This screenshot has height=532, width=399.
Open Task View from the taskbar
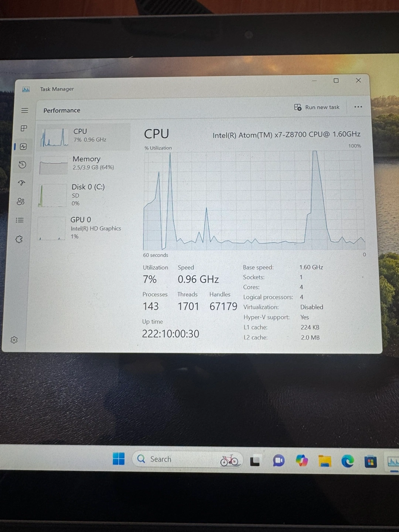pyautogui.click(x=255, y=461)
